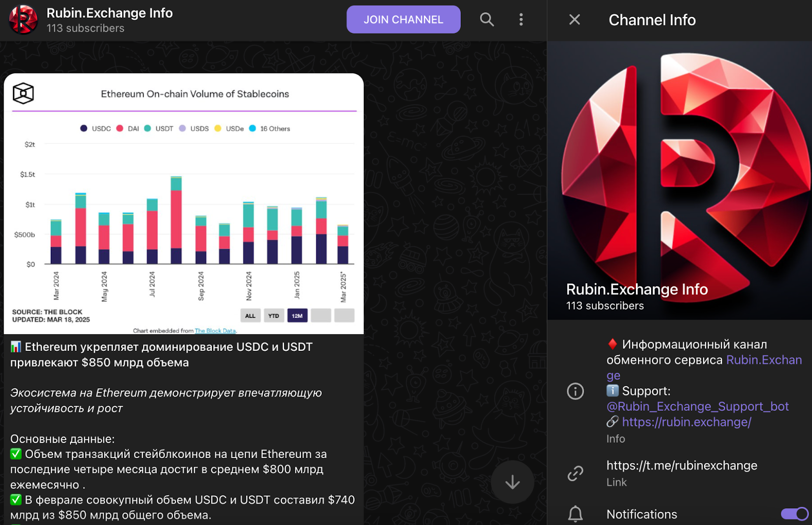812x525 pixels.
Task: Open the three-dot more options menu
Action: 521,20
